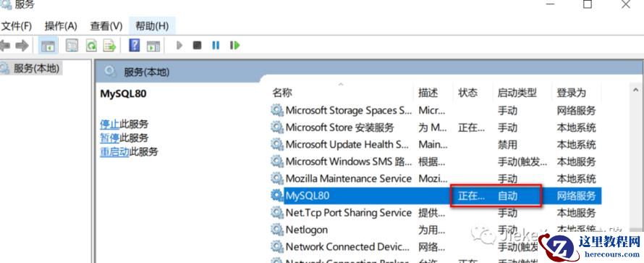
Task: Select the Mozilla Maintenance Service name
Action: 348,179
